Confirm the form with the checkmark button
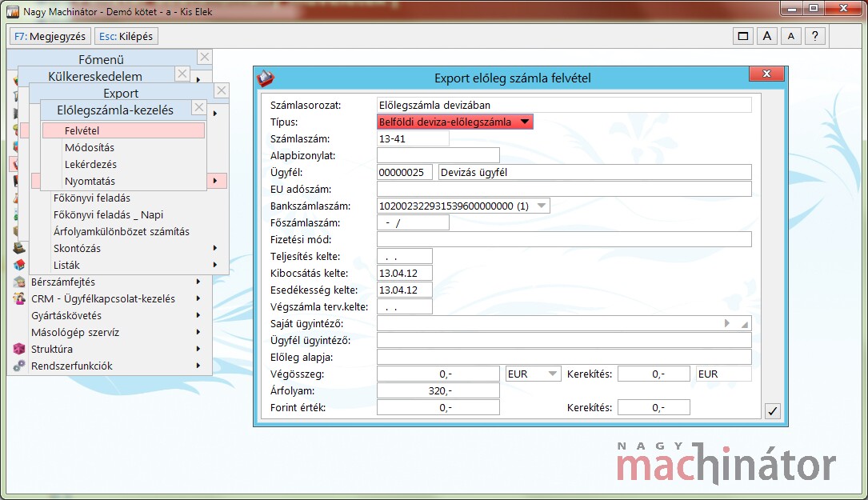The width and height of the screenshot is (868, 500). [x=772, y=411]
